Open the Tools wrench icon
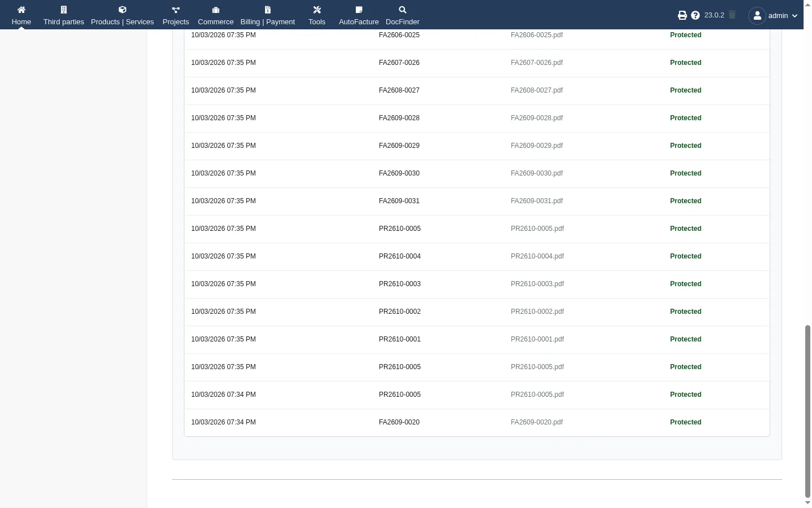 (x=317, y=10)
